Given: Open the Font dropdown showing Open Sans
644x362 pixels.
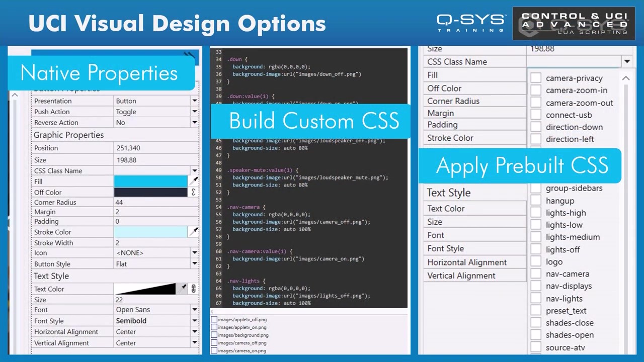Looking at the screenshot, I should point(194,310).
